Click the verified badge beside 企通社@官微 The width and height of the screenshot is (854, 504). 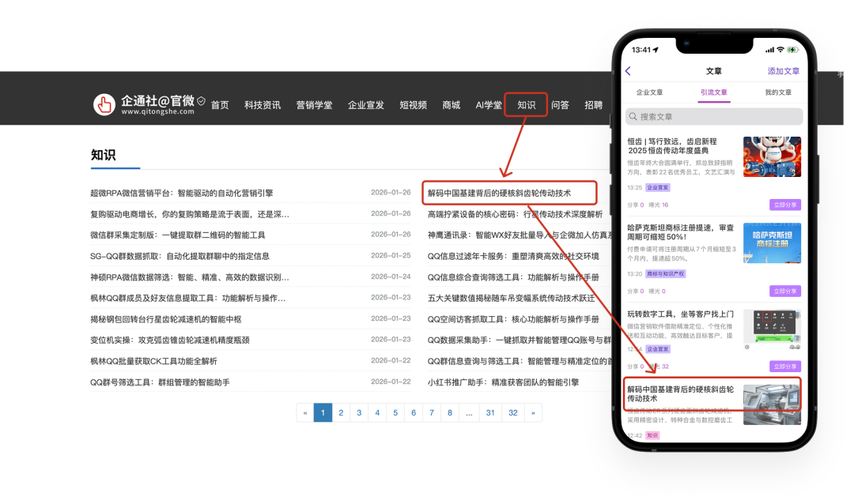coord(201,101)
